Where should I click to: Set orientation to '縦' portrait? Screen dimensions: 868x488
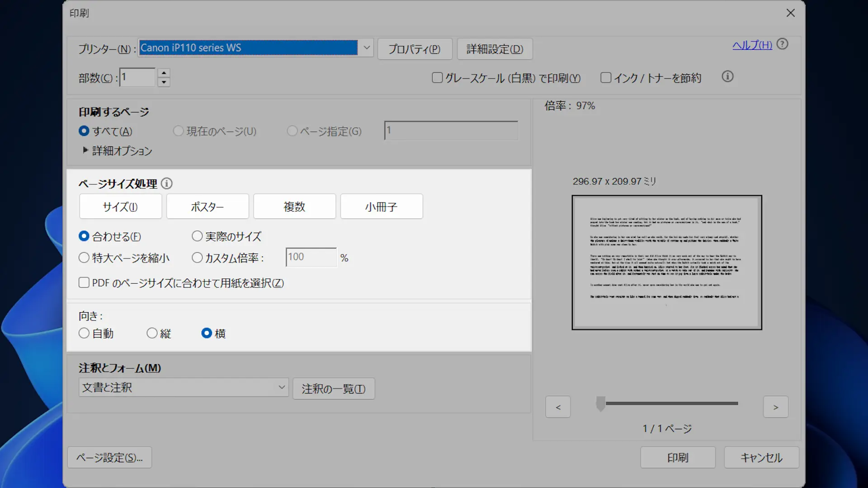[x=152, y=333]
